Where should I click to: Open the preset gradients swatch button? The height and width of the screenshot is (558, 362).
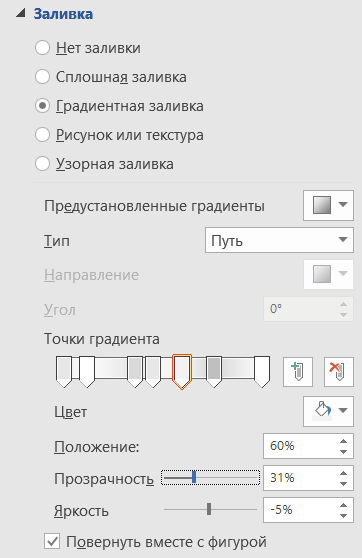(328, 205)
